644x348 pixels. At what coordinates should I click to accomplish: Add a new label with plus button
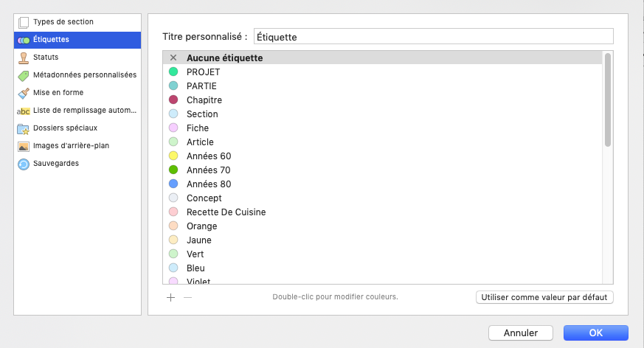(x=170, y=297)
